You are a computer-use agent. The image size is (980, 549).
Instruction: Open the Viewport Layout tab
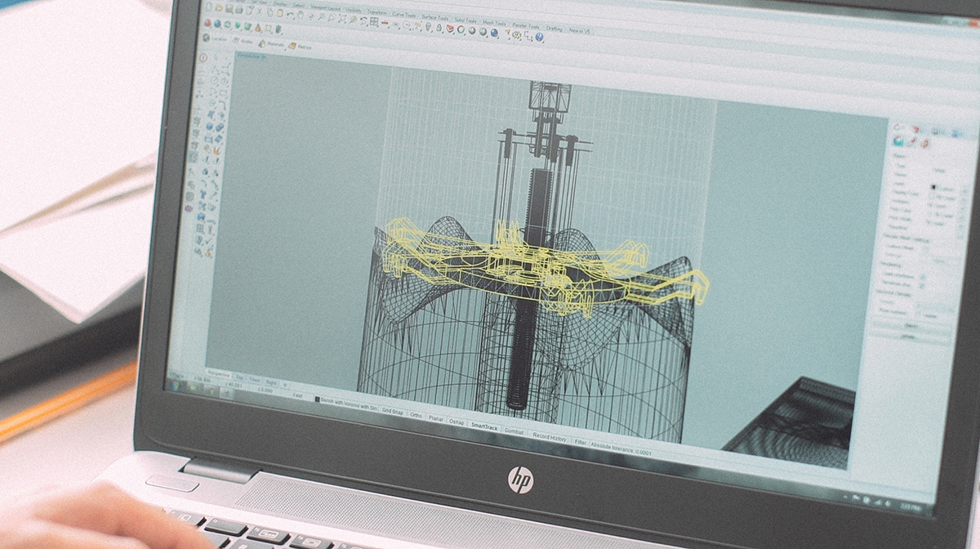point(325,8)
